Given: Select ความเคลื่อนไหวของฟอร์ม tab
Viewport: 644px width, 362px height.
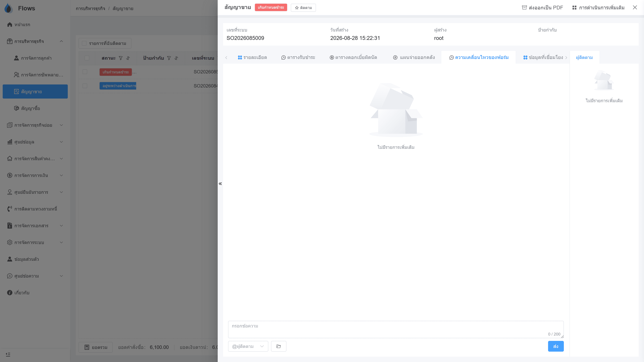Looking at the screenshot, I should pos(479,57).
